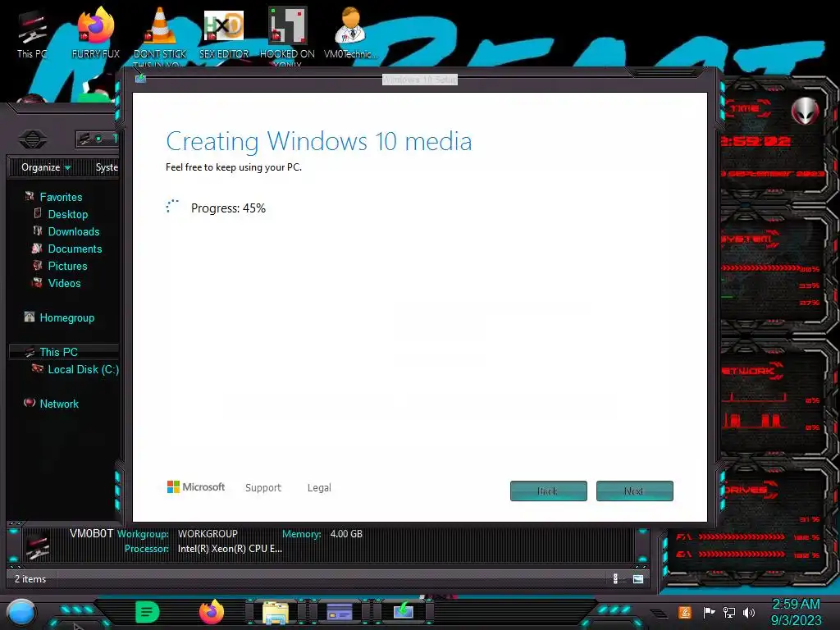840x630 pixels.
Task: Click the Homegroup house icon
Action: [30, 317]
